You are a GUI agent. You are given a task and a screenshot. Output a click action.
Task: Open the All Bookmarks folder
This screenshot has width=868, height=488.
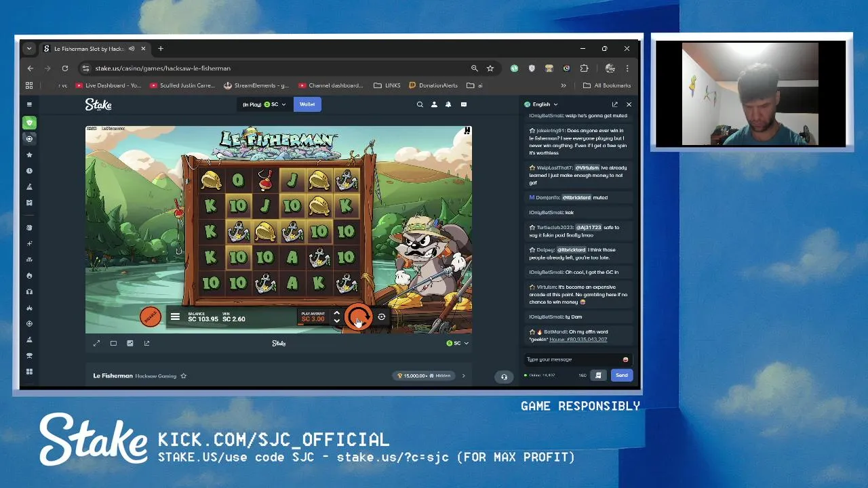click(607, 85)
